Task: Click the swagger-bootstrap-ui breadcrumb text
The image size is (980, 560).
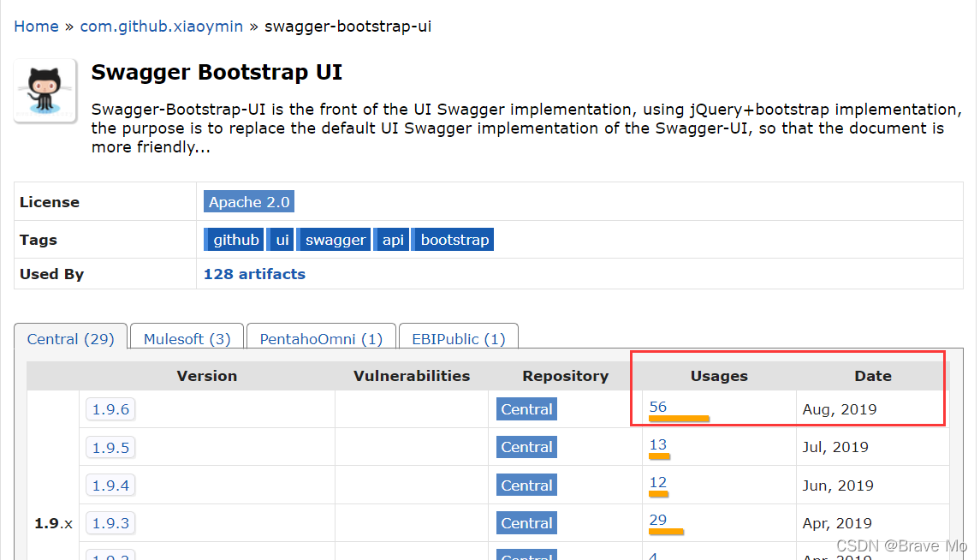Action: 348,27
